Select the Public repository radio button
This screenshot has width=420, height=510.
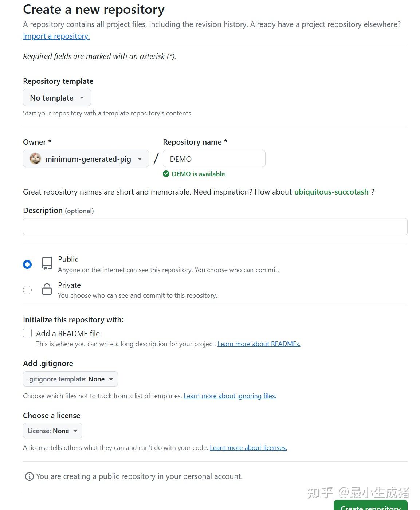tap(27, 264)
